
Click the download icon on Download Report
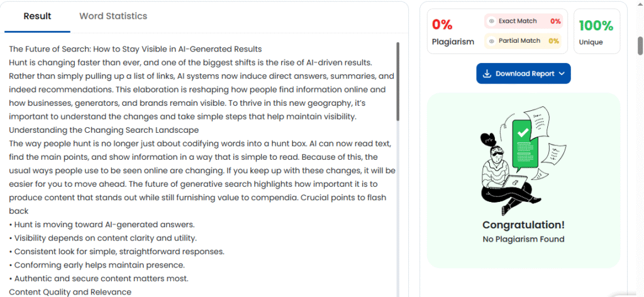[x=486, y=74]
